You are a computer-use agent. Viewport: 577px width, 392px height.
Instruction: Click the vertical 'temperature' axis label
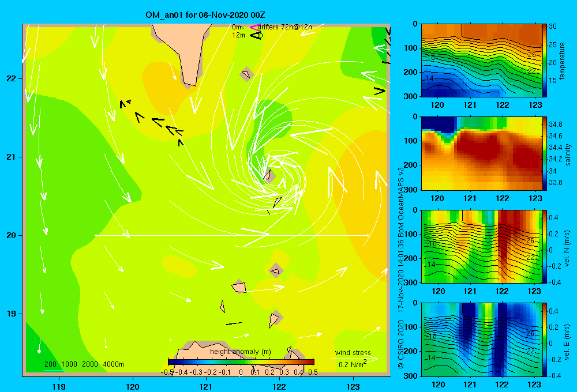[562, 61]
